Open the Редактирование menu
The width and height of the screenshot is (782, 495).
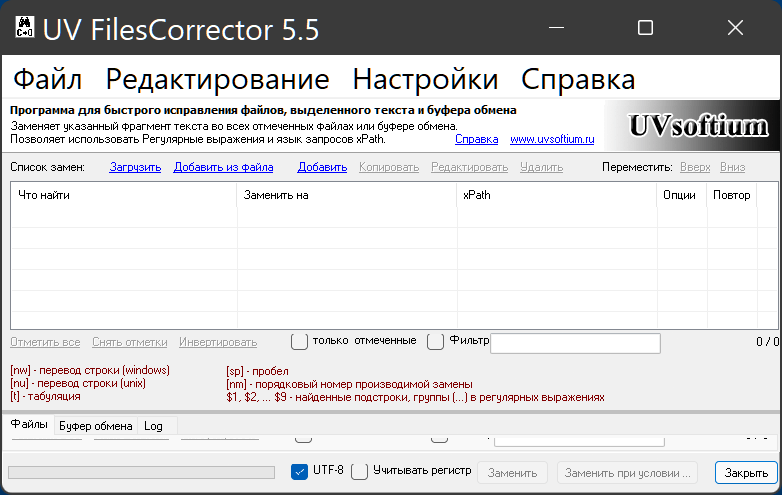(217, 79)
